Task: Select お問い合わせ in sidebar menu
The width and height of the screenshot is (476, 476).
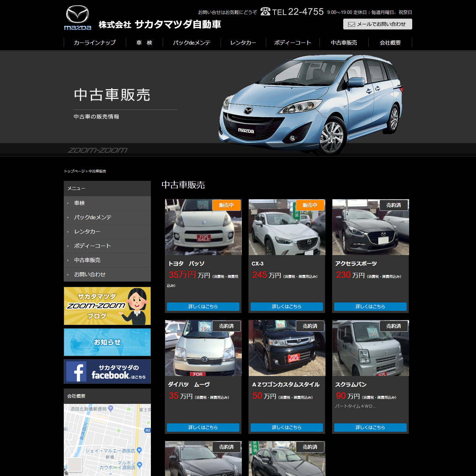Action: tap(107, 274)
